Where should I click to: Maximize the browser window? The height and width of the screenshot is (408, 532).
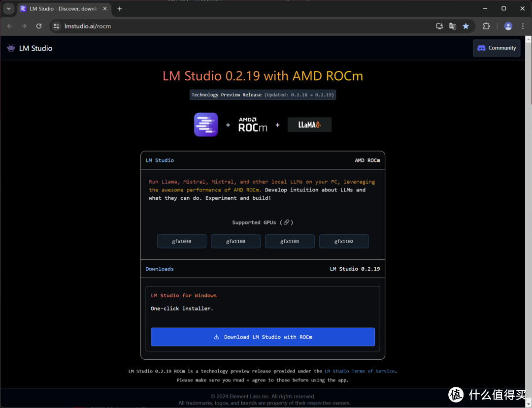(504, 8)
